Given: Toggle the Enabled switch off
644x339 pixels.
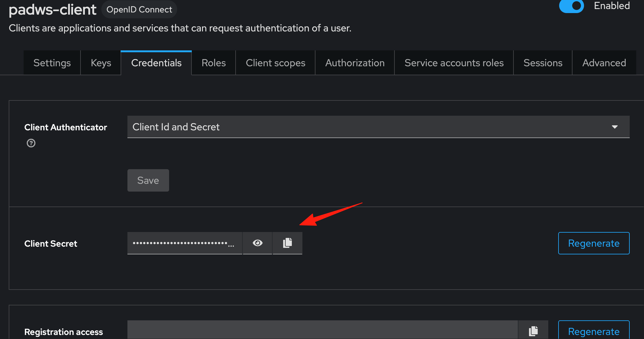Looking at the screenshot, I should click(571, 6).
